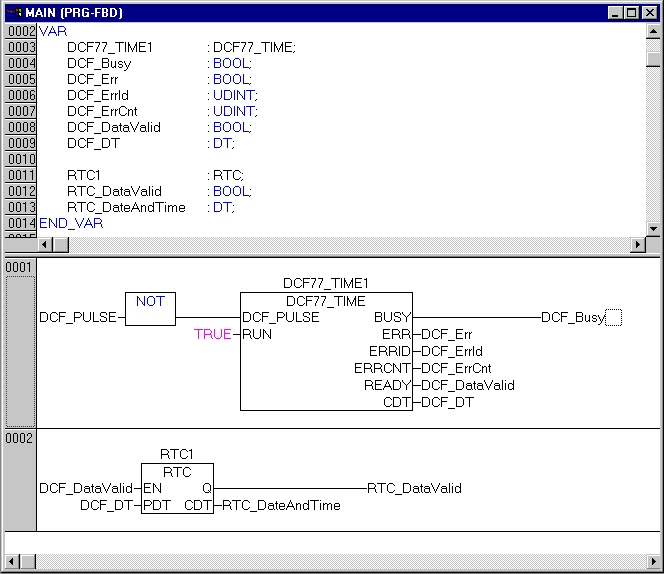Click DCF_ErrCnt output in network 0001
The height and width of the screenshot is (574, 664).
click(x=456, y=368)
